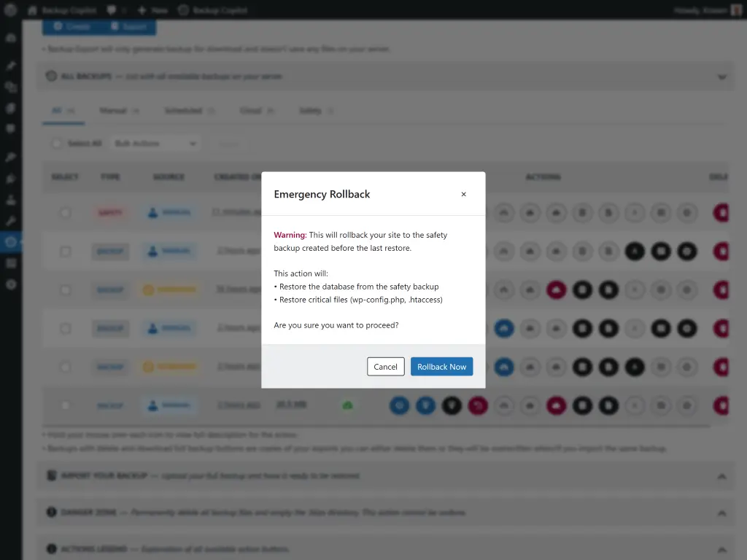The image size is (747, 560).
Task: Click the green cloud status icon in the last row
Action: click(348, 405)
